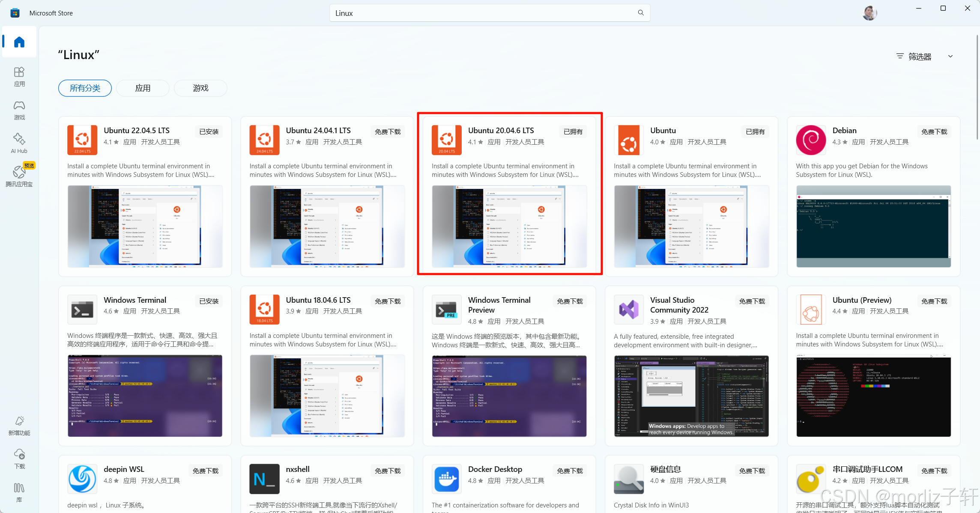This screenshot has width=980, height=513.
Task: Click the 硬盘信息 app icon
Action: 629,479
